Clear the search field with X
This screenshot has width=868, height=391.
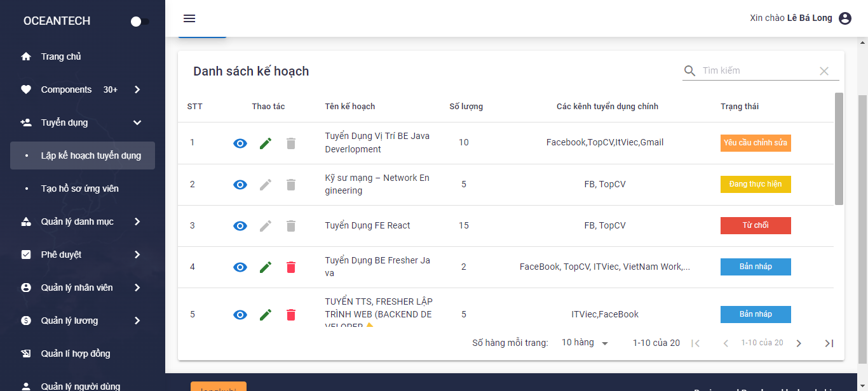coord(824,71)
